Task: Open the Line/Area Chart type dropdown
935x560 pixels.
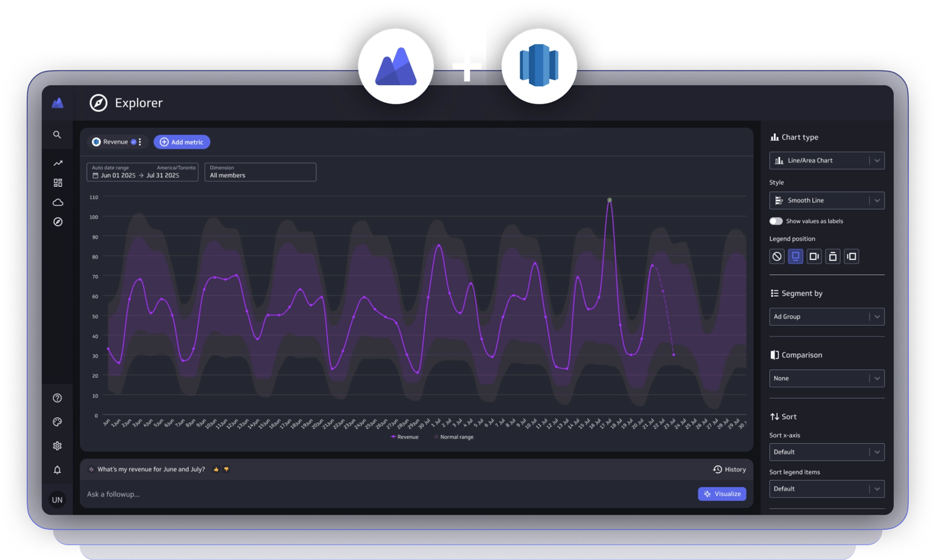Action: point(826,160)
